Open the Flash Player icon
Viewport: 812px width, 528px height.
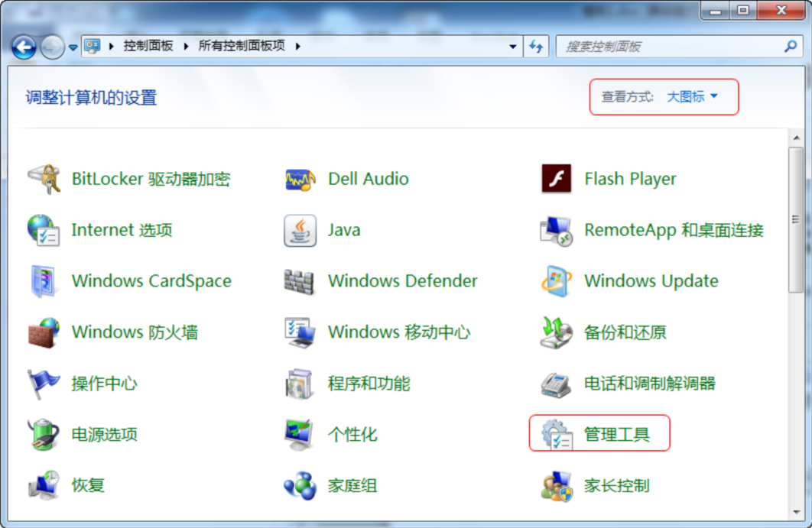point(556,179)
